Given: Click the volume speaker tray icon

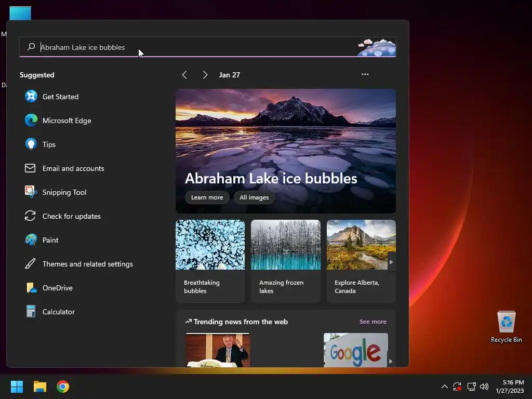Looking at the screenshot, I should pyautogui.click(x=484, y=387).
